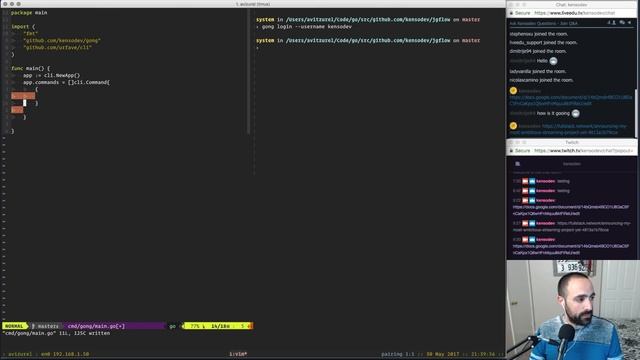Image resolution: width=640 pixels, height=360 pixels.
Task: Open the users list icon in LiveEdu chat header
Action: (x=613, y=23)
